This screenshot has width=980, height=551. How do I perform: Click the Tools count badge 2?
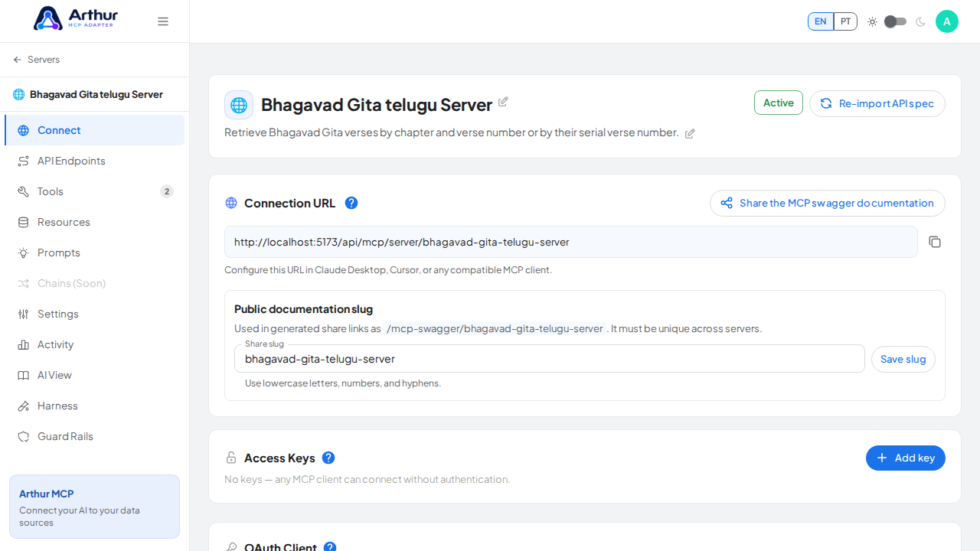click(x=167, y=191)
